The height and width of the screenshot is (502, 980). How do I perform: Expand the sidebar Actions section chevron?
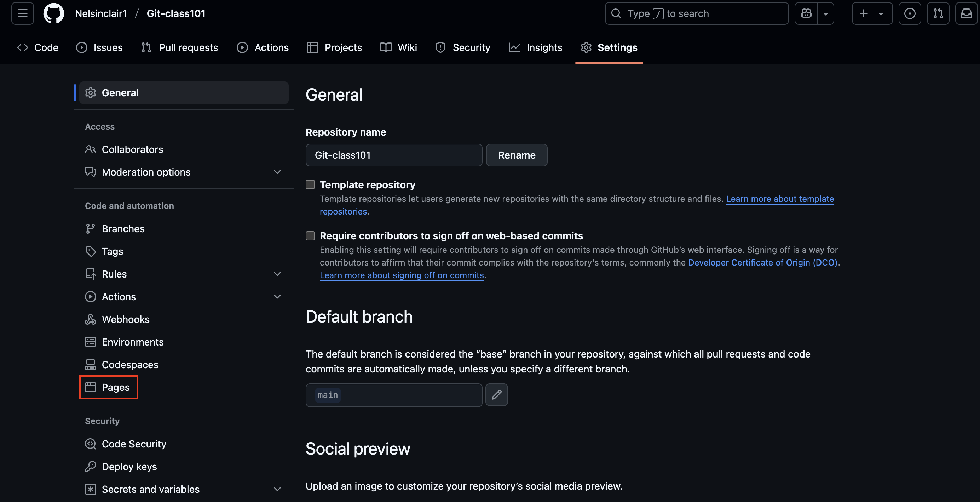pos(277,296)
